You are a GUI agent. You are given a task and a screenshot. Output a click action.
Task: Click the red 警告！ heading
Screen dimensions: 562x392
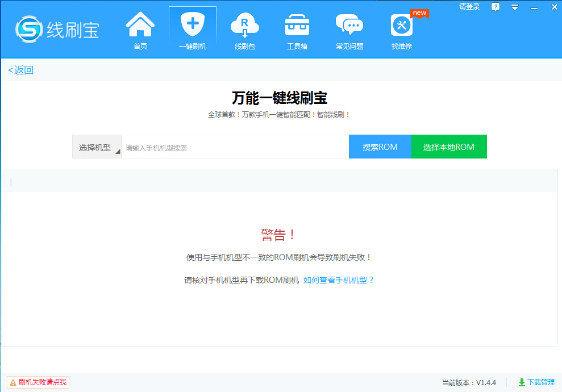pyautogui.click(x=278, y=235)
